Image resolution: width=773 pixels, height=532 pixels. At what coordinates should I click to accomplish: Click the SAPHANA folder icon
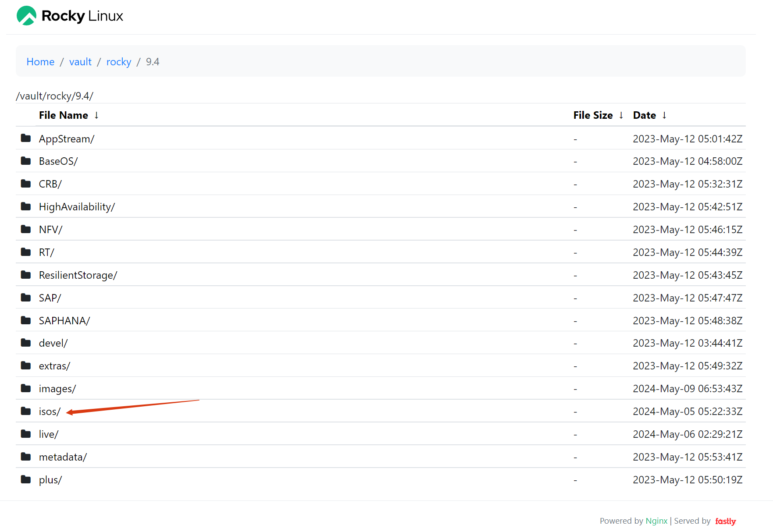pos(26,320)
